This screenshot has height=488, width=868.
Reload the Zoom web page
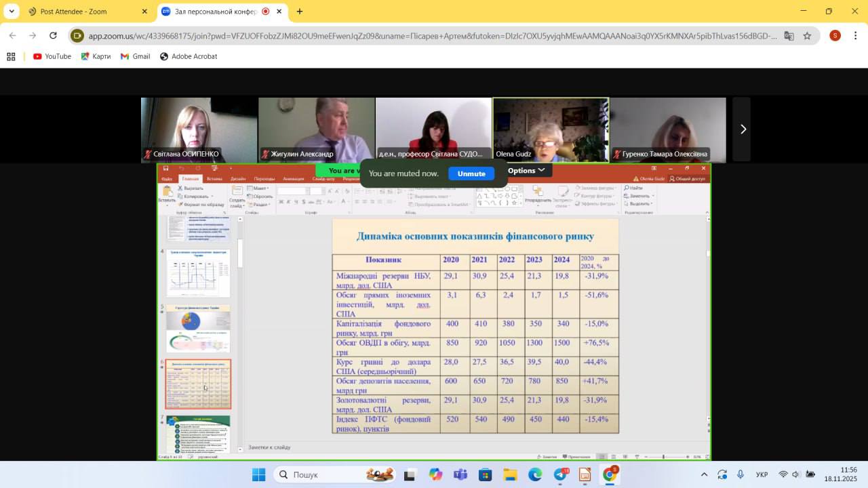point(53,36)
